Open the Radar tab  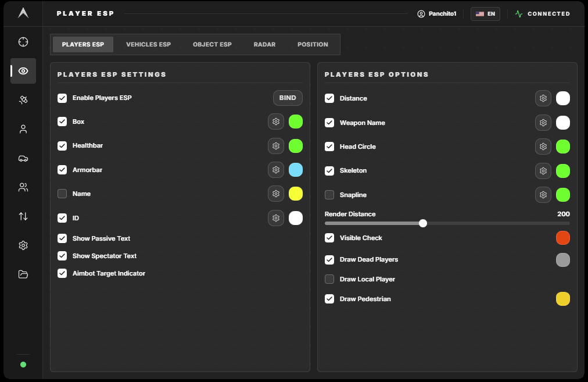(x=264, y=44)
